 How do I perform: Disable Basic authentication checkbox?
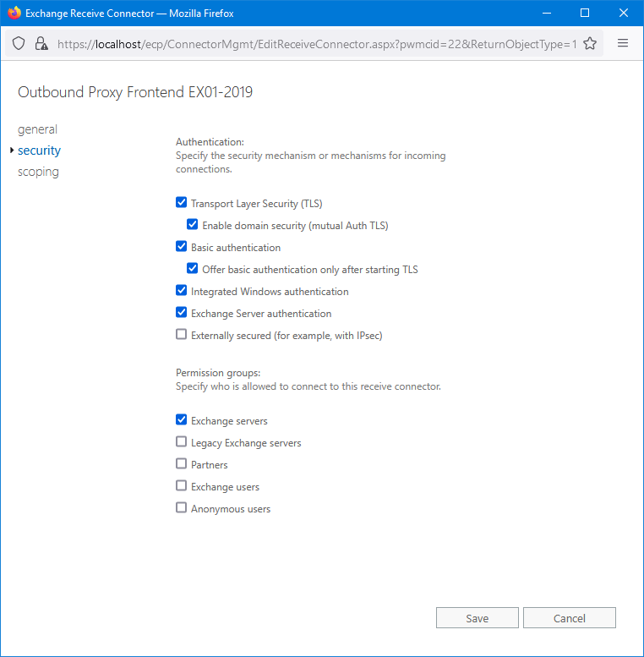(181, 247)
